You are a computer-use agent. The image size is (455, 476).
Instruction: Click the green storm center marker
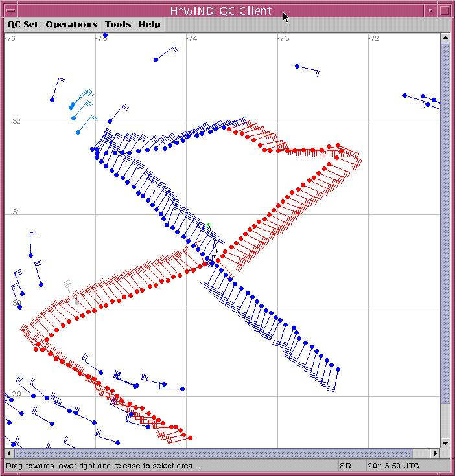209,225
